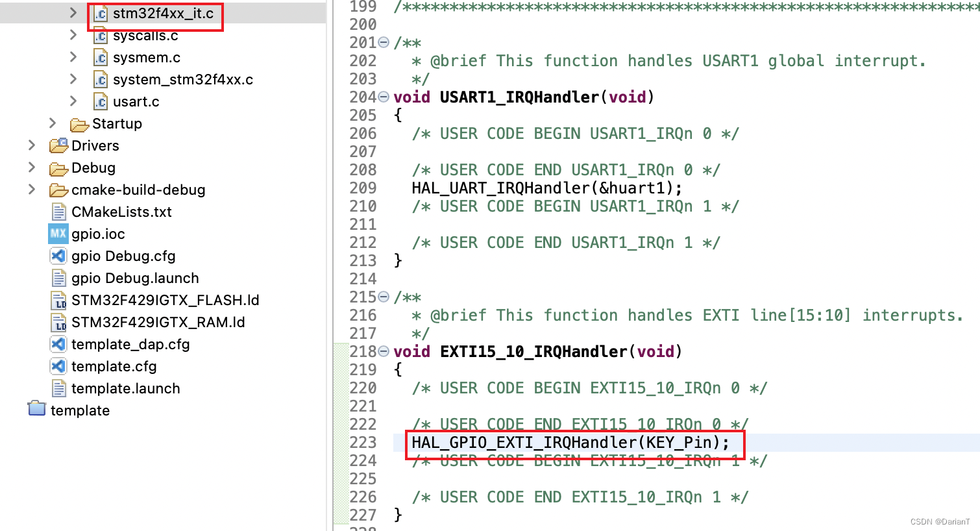The height and width of the screenshot is (531, 980).
Task: Click the template project folder icon
Action: (x=37, y=409)
